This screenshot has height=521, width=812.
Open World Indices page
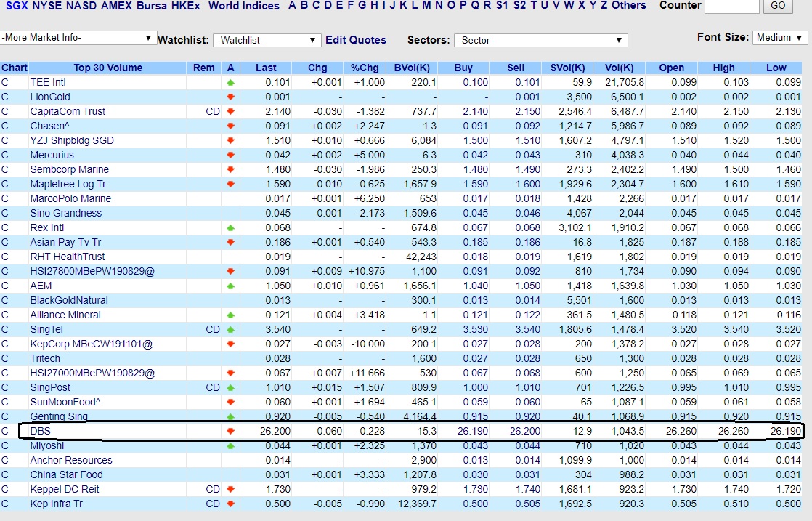click(244, 6)
